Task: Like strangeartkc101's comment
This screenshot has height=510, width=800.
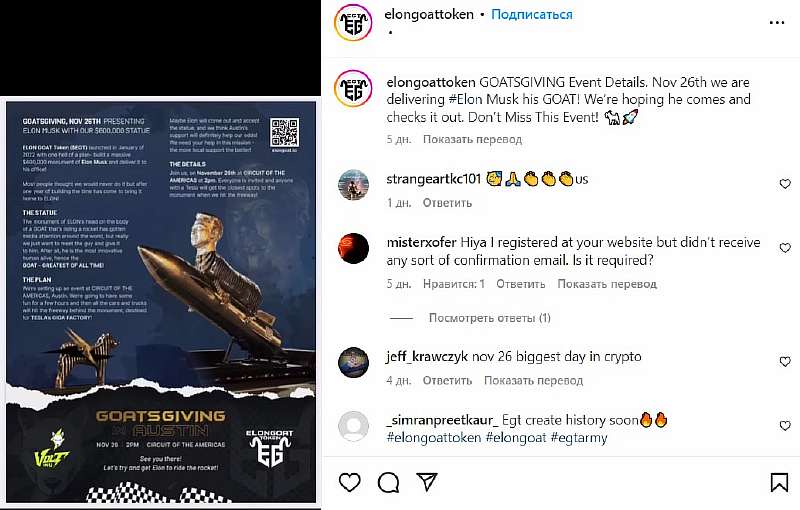Action: pos(785,184)
